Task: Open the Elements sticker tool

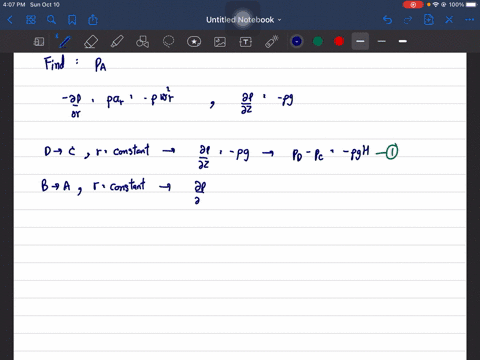Action: pos(194,42)
